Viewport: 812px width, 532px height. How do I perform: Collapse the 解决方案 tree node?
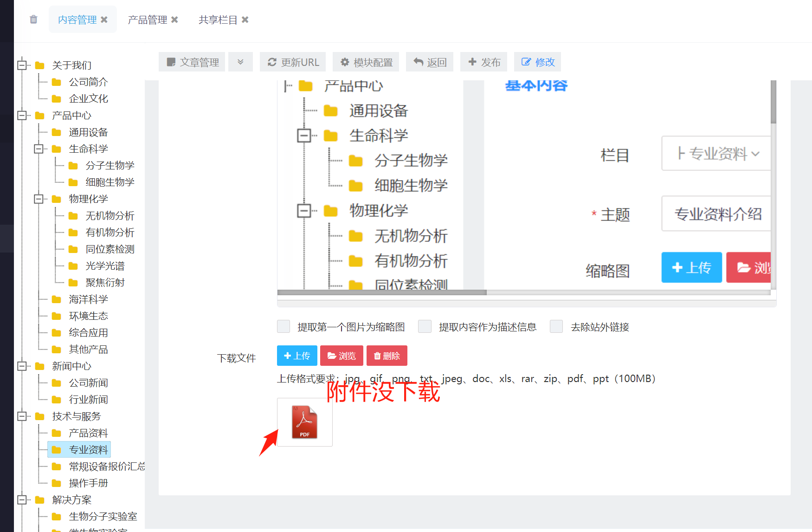point(22,500)
